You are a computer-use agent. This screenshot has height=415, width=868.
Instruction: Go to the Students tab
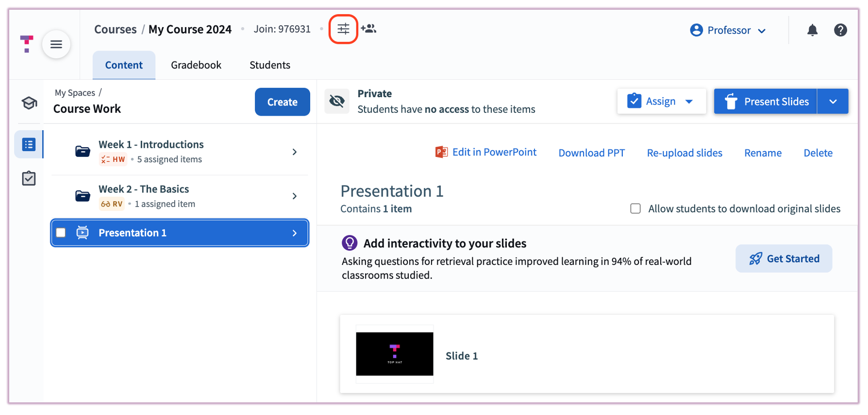270,65
